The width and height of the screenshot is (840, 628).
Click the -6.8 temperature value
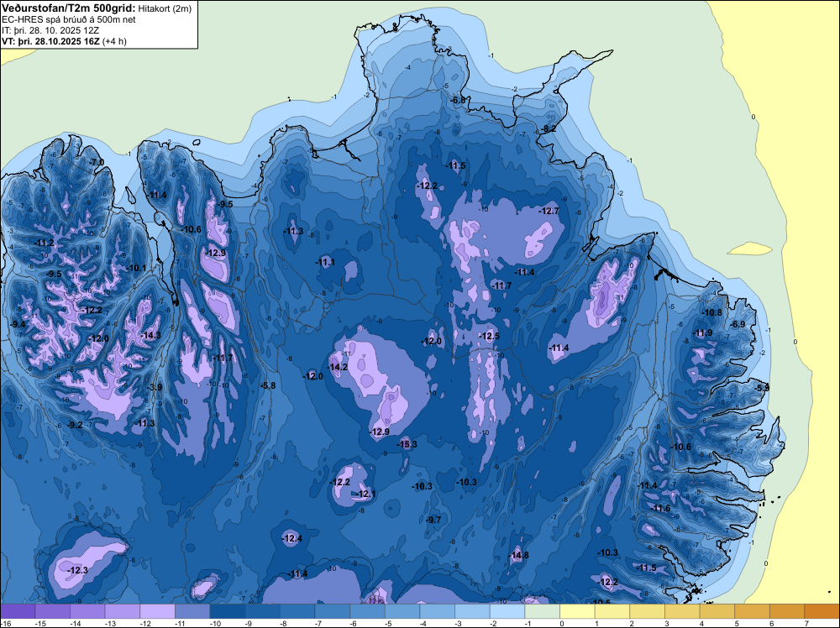click(459, 100)
